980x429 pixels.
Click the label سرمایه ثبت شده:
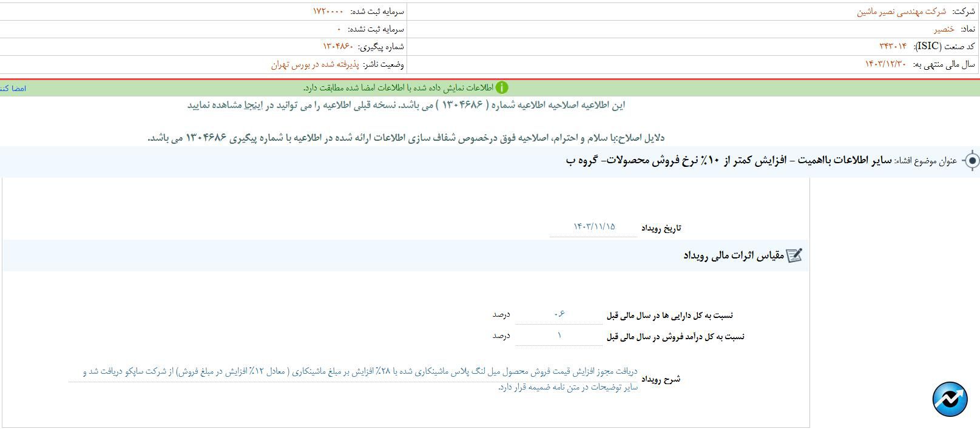[x=377, y=12]
